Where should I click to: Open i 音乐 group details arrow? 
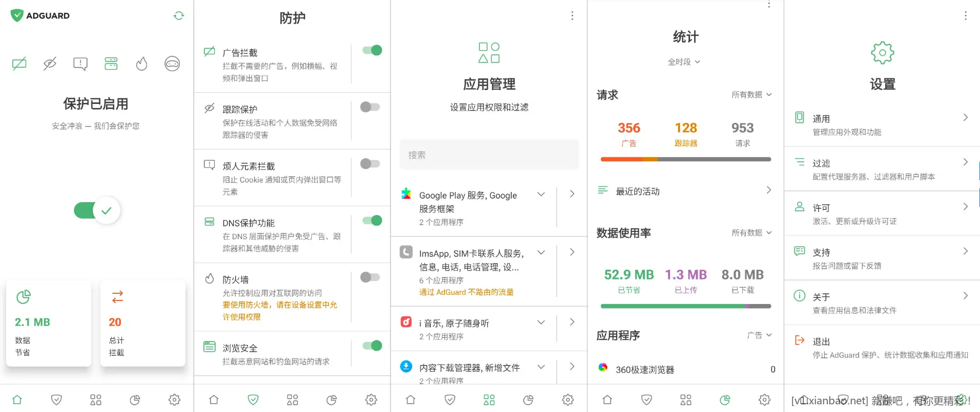coord(572,322)
